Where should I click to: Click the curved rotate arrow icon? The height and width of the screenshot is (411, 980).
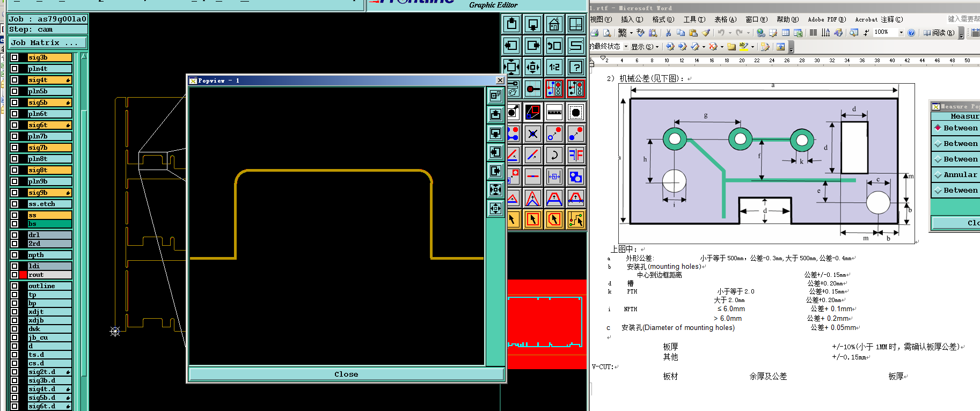coord(554,155)
